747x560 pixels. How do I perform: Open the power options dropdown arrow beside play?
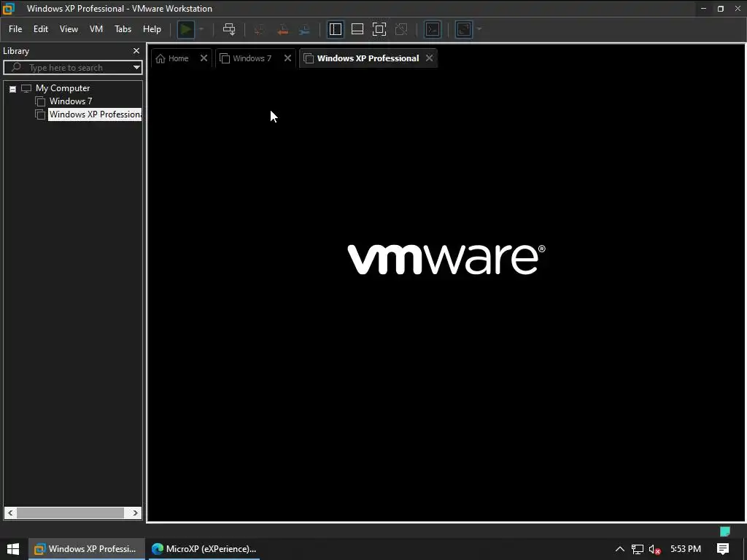click(x=201, y=29)
